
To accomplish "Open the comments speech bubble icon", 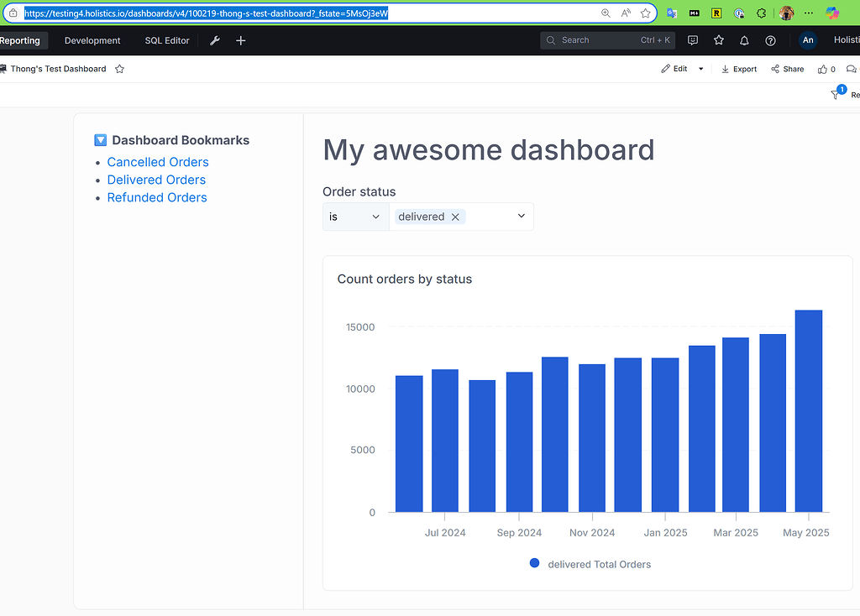I will pos(852,69).
